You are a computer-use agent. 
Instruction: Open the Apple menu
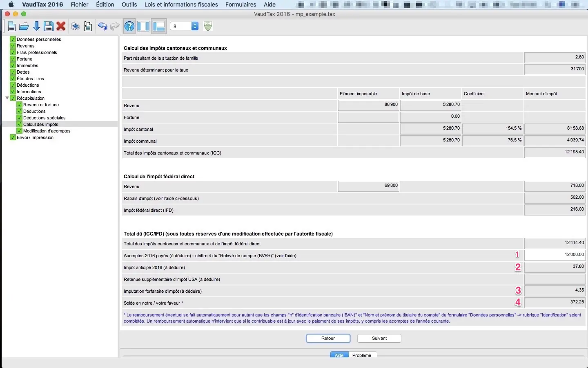click(11, 4)
